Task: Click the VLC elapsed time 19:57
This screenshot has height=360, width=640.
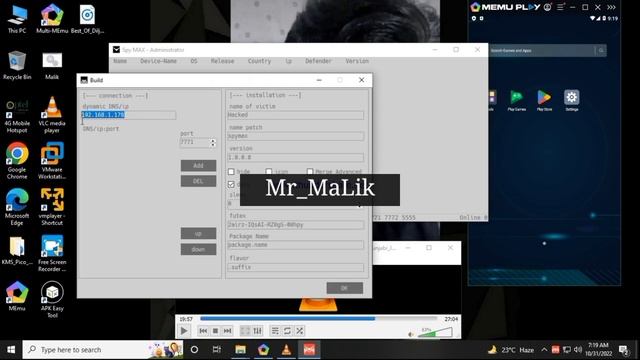Action: point(186,319)
